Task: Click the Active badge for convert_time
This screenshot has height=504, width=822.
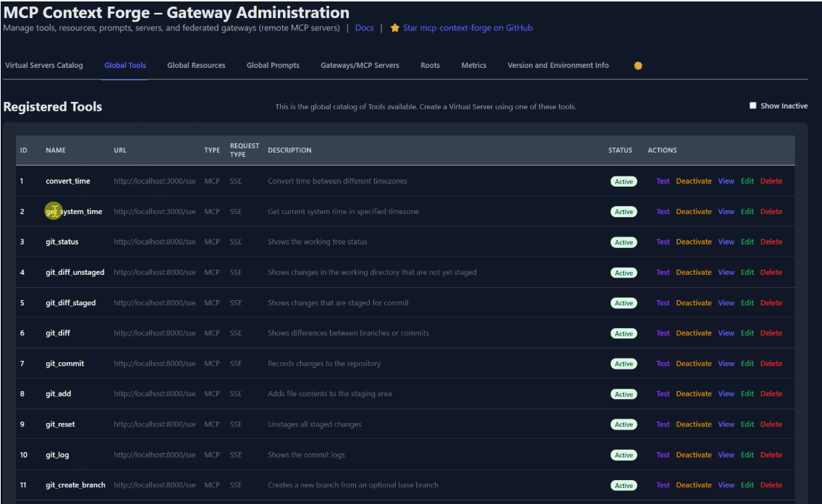Action: (623, 181)
